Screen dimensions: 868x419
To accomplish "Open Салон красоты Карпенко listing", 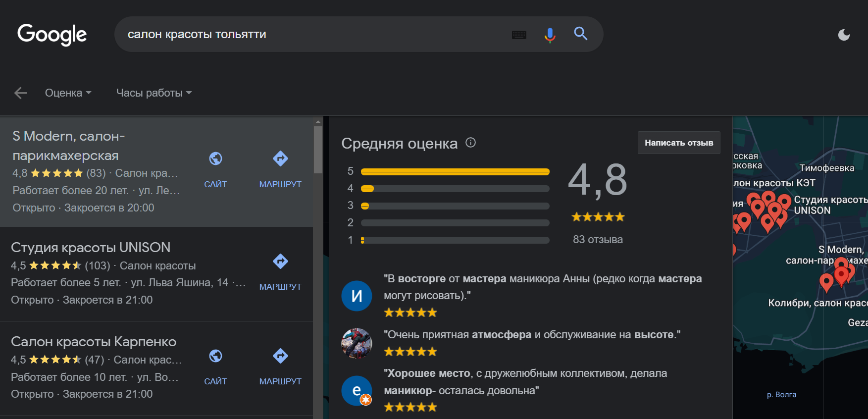I will pos(94,342).
